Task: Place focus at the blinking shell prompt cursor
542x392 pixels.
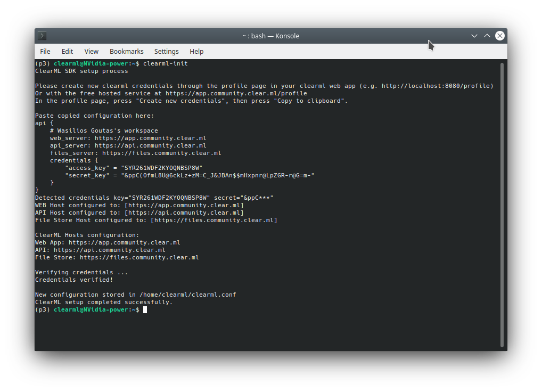Action: [144, 309]
